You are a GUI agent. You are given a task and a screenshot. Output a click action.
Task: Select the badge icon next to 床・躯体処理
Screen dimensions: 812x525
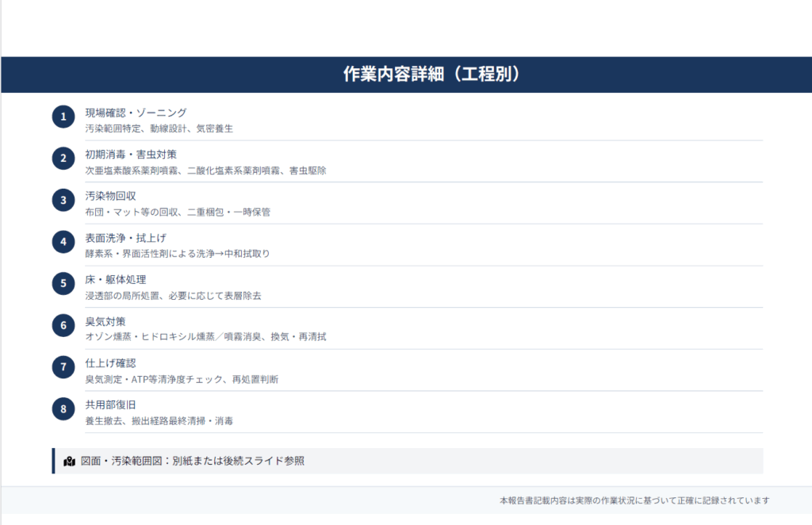(x=63, y=283)
